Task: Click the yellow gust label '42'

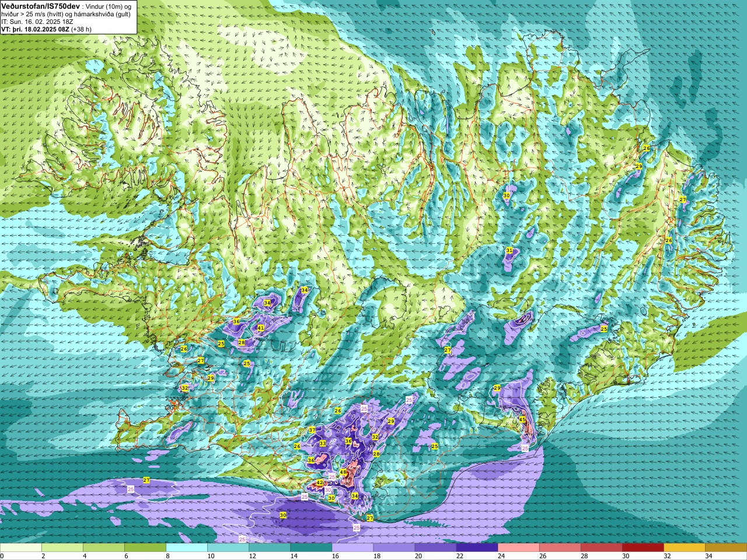Action: click(x=320, y=483)
